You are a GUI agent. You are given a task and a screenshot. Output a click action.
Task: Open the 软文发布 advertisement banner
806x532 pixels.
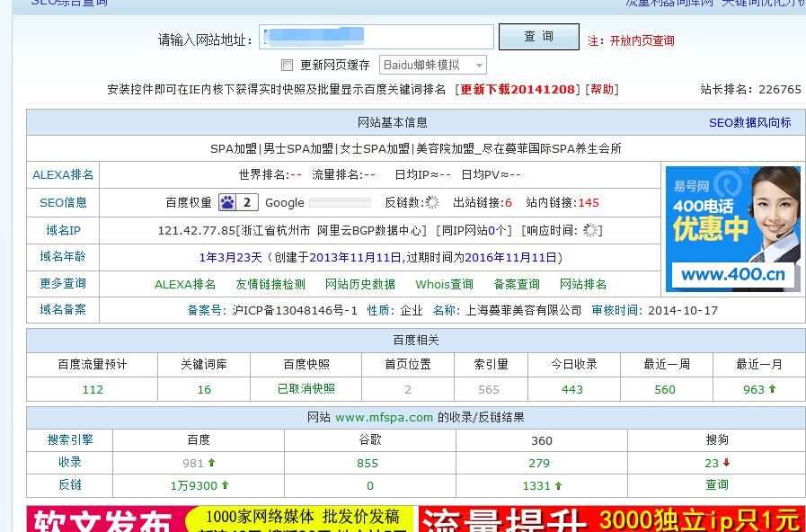(x=220, y=519)
